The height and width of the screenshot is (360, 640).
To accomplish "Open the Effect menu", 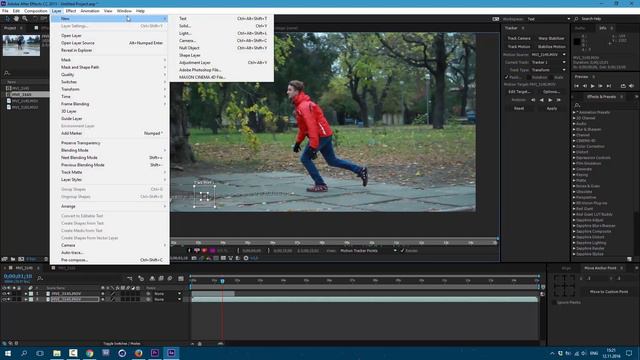I will 71,11.
